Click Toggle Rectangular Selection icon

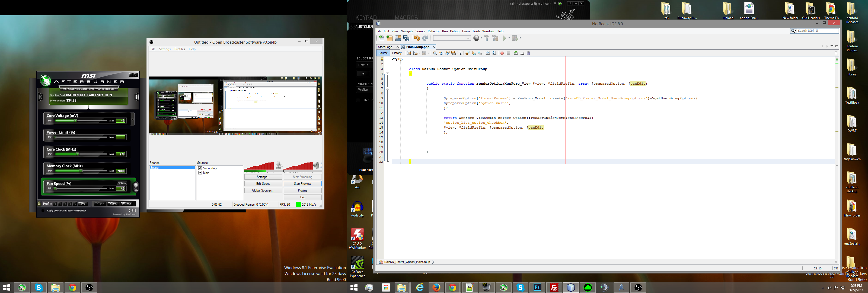459,53
